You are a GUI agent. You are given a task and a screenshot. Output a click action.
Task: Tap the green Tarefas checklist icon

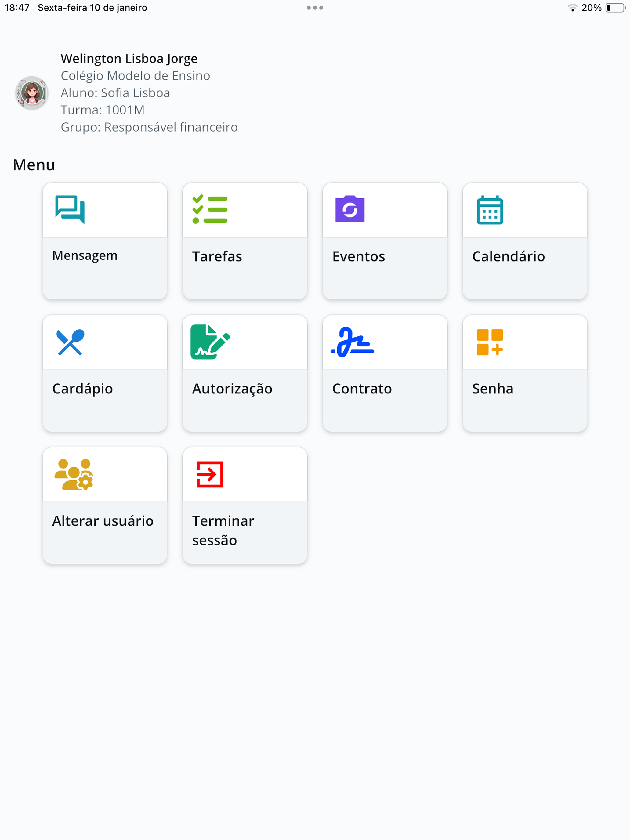(210, 210)
